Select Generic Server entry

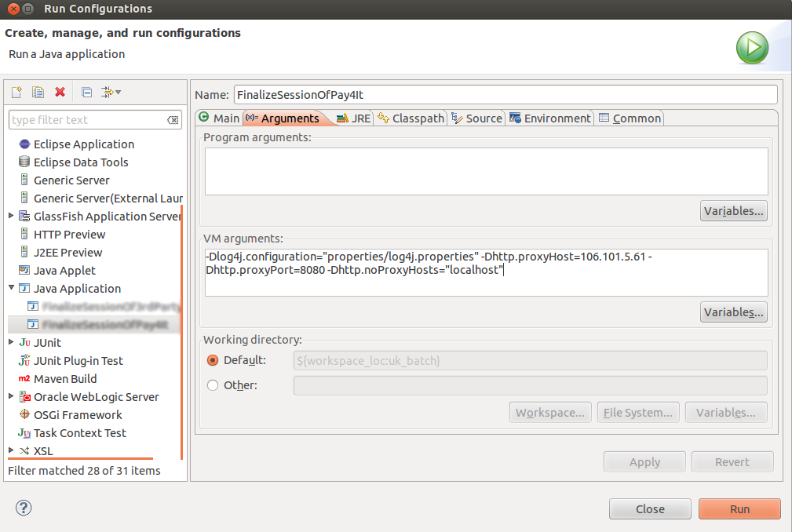(71, 180)
